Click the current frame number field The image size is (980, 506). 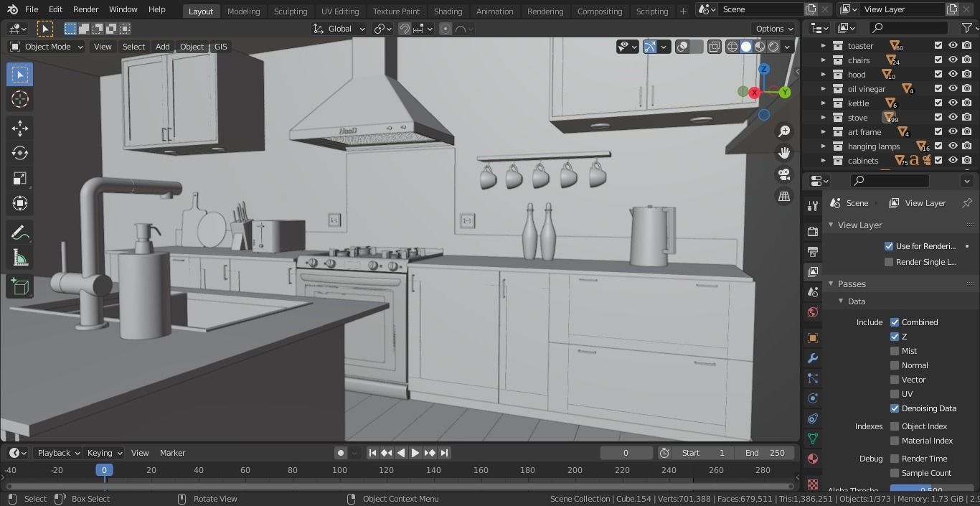click(x=626, y=453)
